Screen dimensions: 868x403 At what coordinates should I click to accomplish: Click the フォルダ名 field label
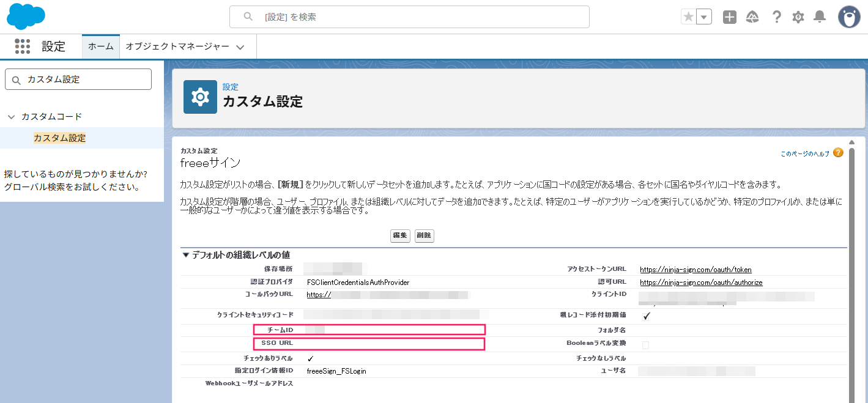(612, 330)
